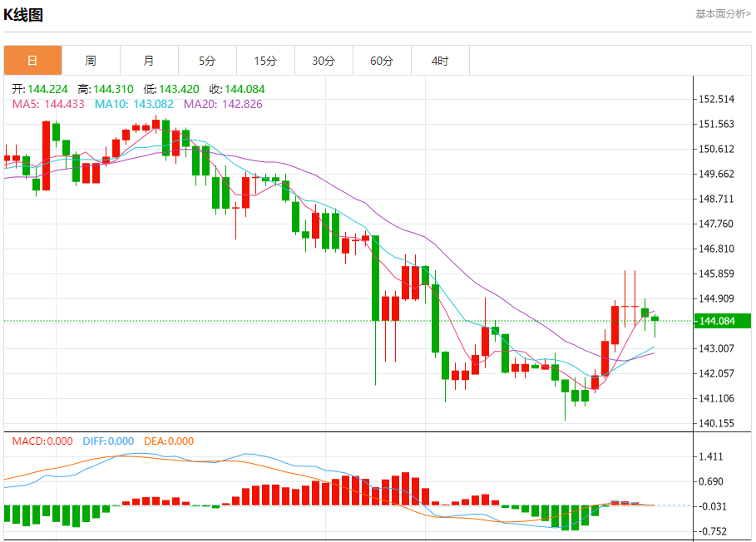Open the 30分 interval tab
Viewport: 756px width, 542px height.
pos(324,61)
